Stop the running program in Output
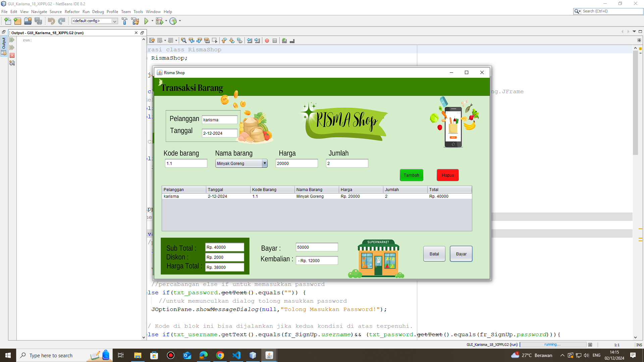The height and width of the screenshot is (362, 644). [12, 55]
